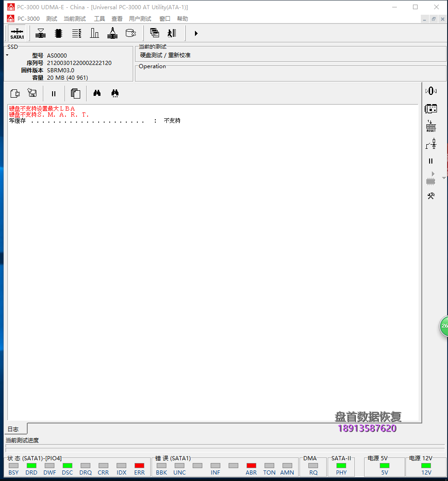
Task: Click the disk surface with triangle icon
Action: [40, 33]
